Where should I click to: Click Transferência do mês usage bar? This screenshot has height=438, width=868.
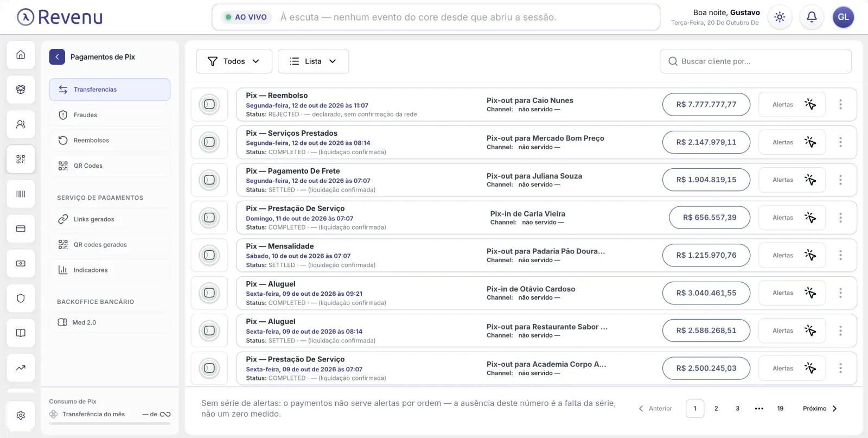click(x=110, y=423)
